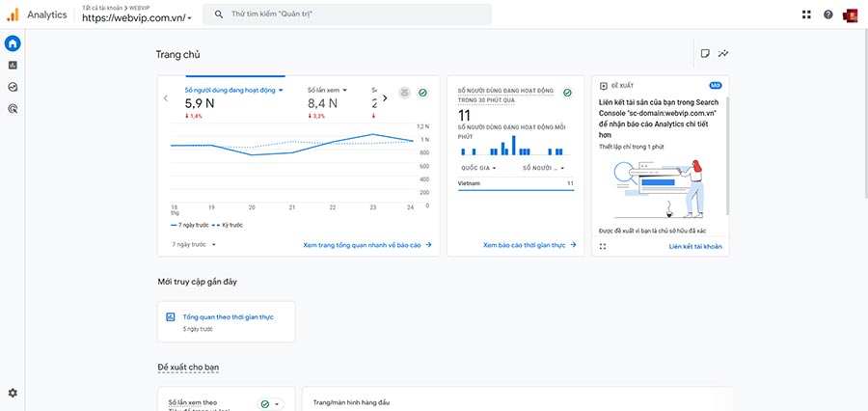Screen dimensions: 868x411
Task: Open the green check dropdown in Số lần xem theo card
Action: [271, 404]
